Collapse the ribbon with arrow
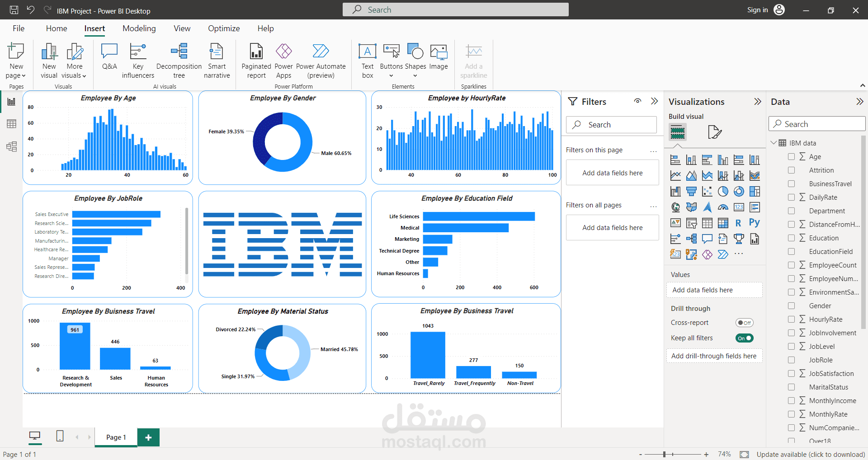The height and width of the screenshot is (460, 868). pyautogui.click(x=862, y=85)
